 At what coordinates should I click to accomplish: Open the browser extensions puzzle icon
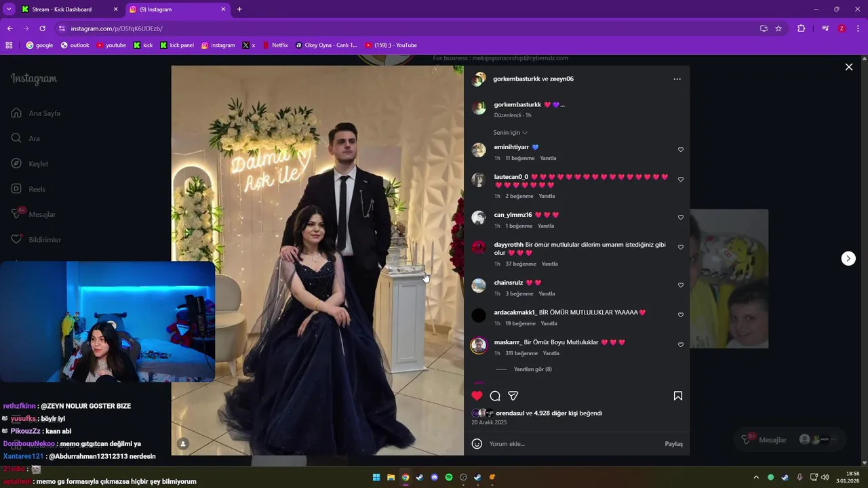801,28
